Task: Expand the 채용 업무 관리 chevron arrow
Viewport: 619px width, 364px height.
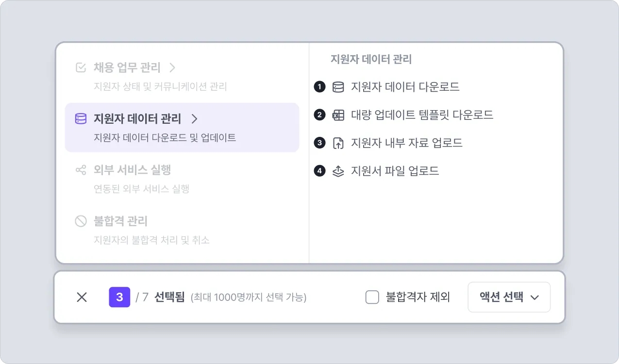Action: (172, 67)
